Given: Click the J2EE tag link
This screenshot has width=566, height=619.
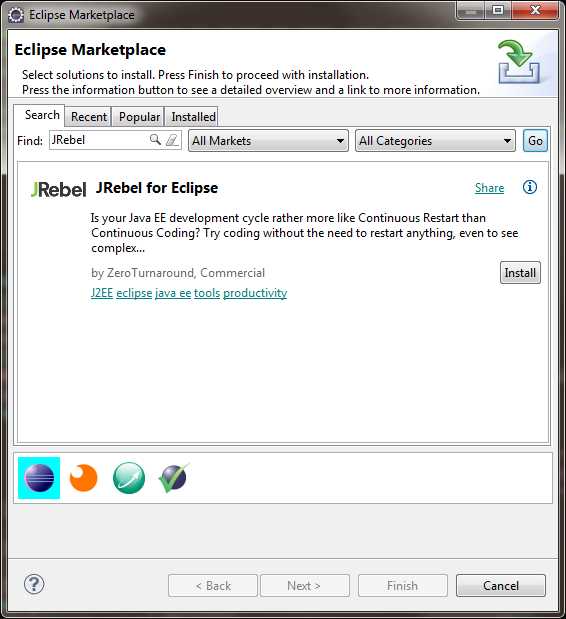Looking at the screenshot, I should (x=102, y=293).
